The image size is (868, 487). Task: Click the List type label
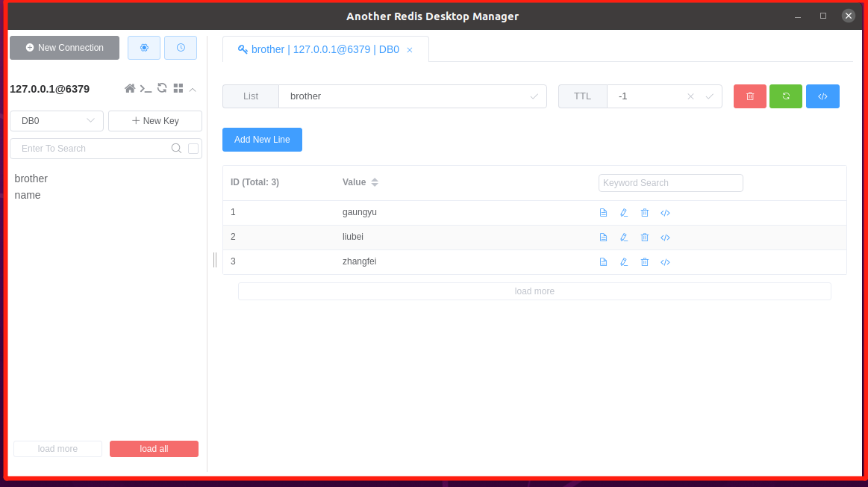(251, 96)
